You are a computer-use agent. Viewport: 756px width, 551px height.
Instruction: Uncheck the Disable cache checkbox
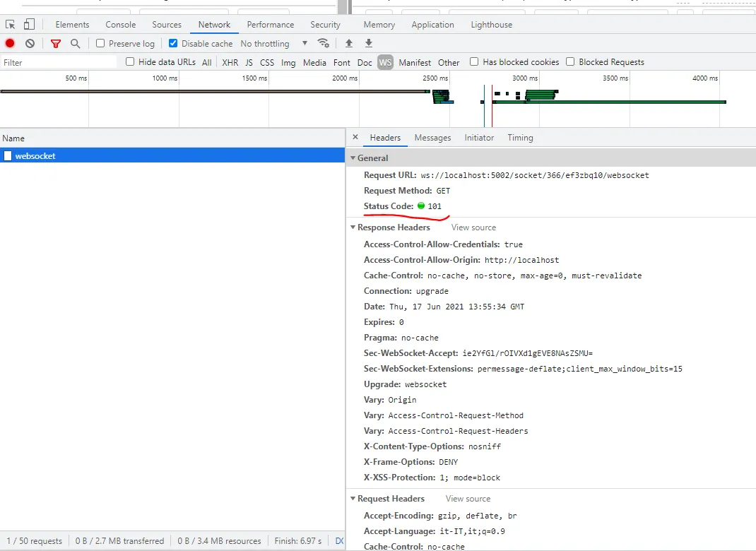pyautogui.click(x=173, y=43)
